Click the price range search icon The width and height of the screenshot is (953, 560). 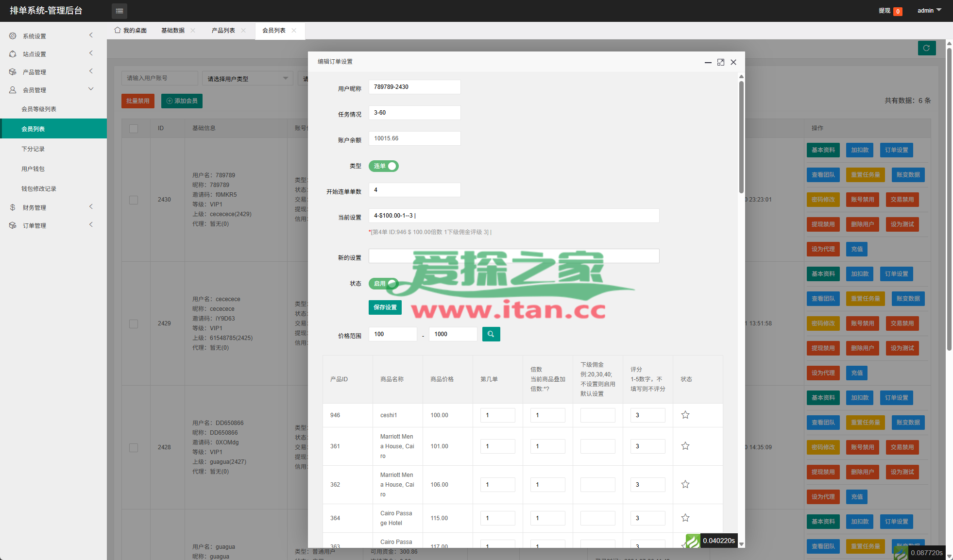[491, 334]
